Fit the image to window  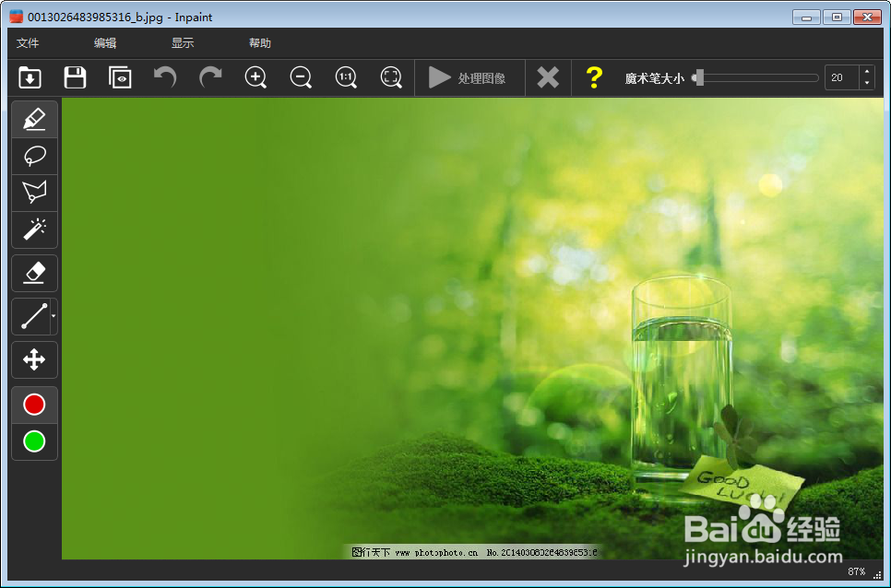click(391, 77)
